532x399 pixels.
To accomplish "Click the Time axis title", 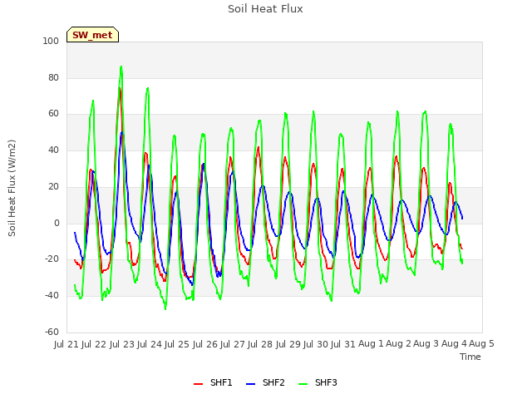I will point(470,357).
